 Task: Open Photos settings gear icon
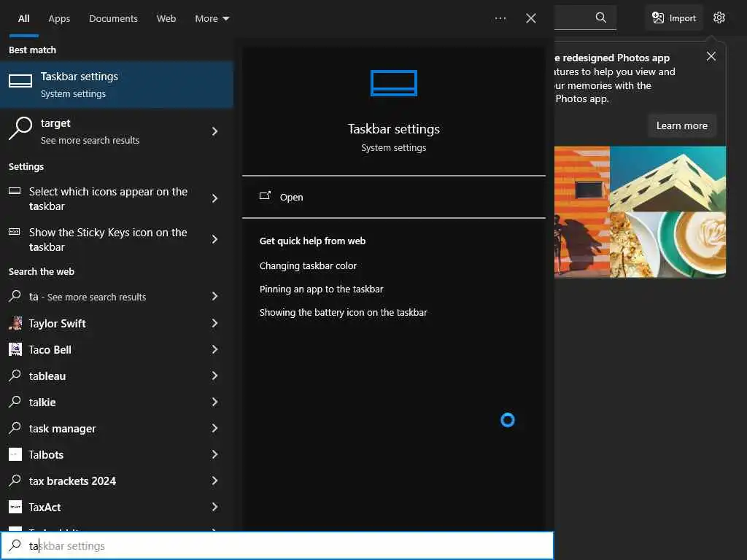point(719,17)
